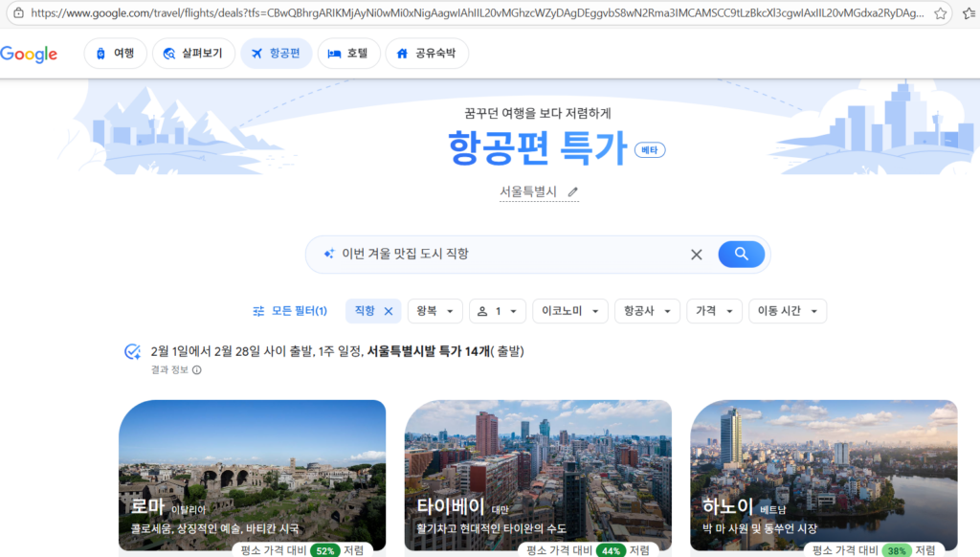Click the pencil icon next to 서울특별시
The image size is (980, 557).
[x=573, y=191]
